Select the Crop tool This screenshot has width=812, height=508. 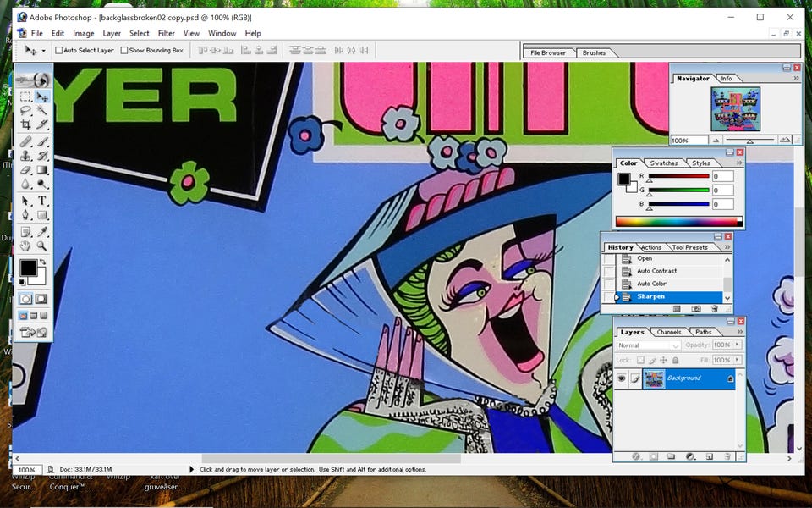click(25, 124)
